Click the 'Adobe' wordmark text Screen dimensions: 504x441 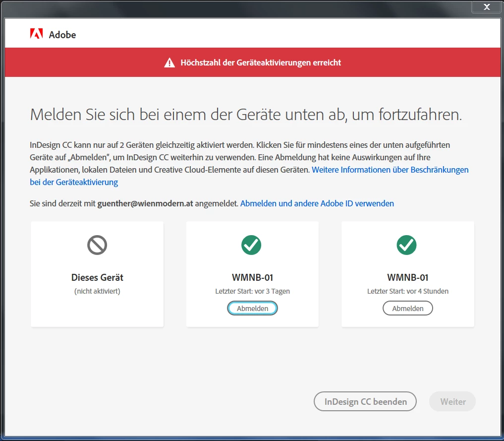[62, 35]
